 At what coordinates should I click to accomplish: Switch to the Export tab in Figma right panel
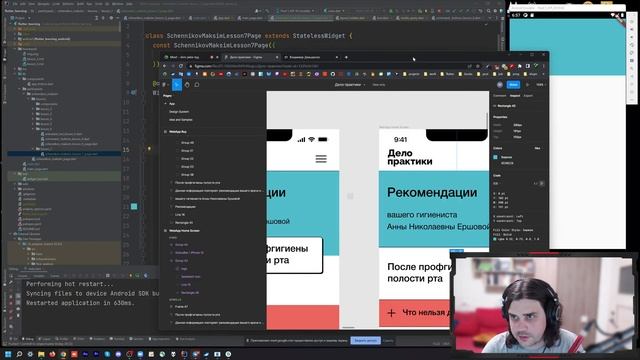point(528,96)
